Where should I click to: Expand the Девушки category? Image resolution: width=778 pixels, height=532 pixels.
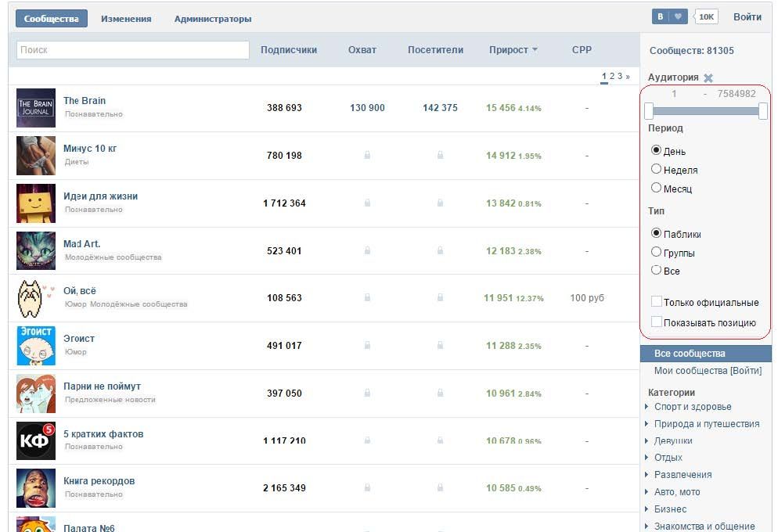point(647,440)
